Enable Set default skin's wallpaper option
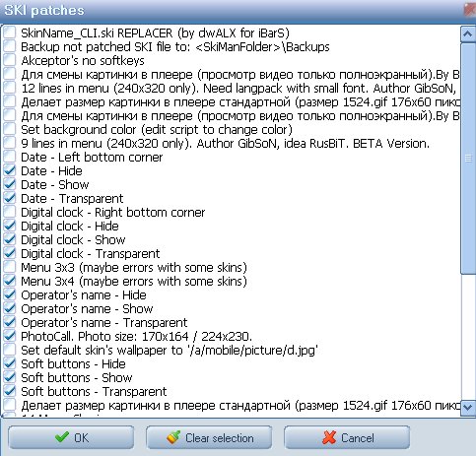 (10, 350)
